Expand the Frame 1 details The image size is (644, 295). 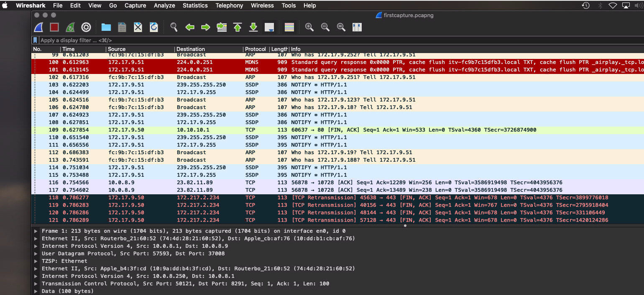(36, 231)
